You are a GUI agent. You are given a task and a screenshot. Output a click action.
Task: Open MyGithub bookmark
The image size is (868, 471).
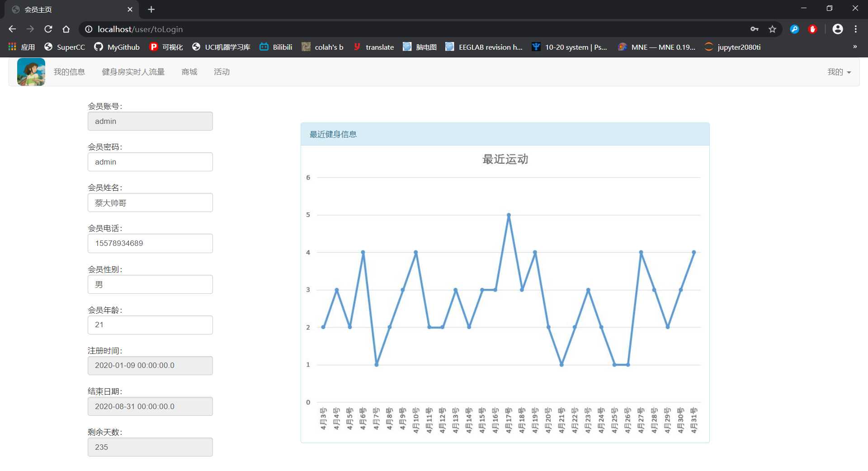(x=117, y=47)
